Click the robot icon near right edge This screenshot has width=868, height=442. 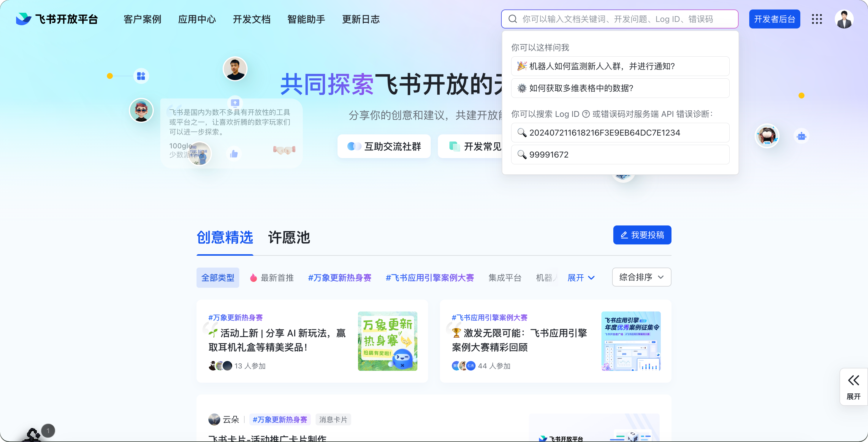801,136
